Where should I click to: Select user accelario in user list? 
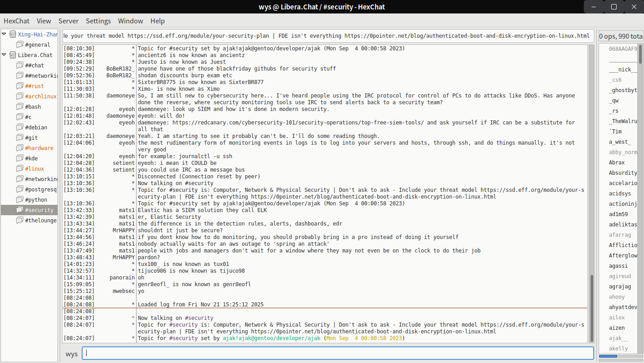coord(623,183)
